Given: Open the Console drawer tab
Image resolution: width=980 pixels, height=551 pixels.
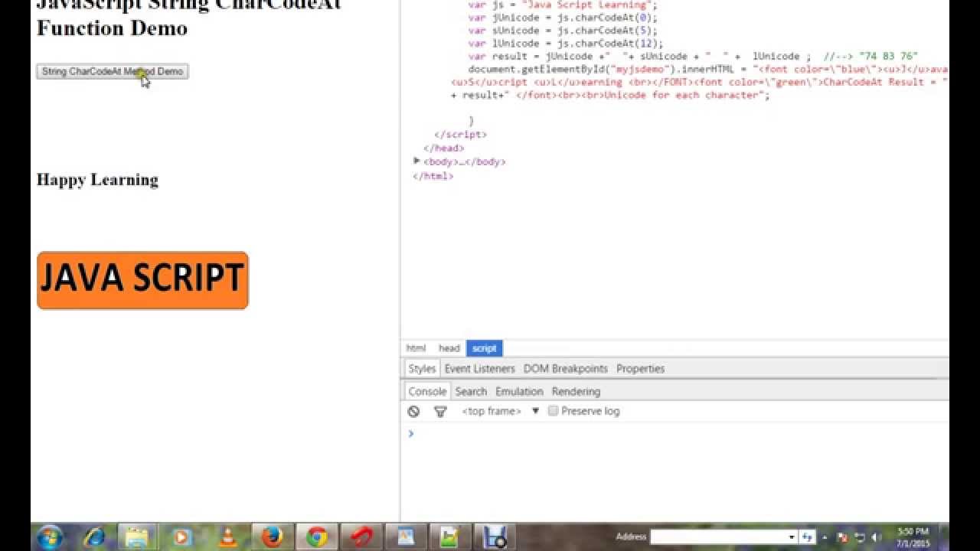Looking at the screenshot, I should coord(427,391).
